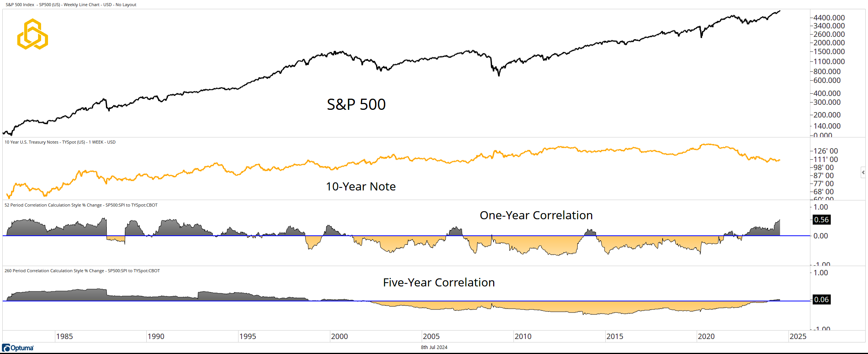Click the 2010 mark on time axis

(523, 336)
